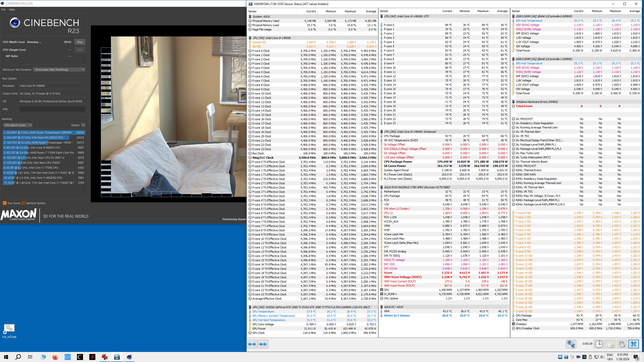Select the GPU Temperature sensor row

[x=312, y=311]
